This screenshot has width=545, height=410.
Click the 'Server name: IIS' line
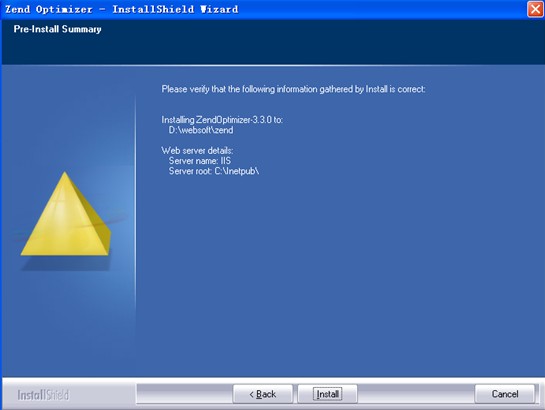[x=200, y=161]
